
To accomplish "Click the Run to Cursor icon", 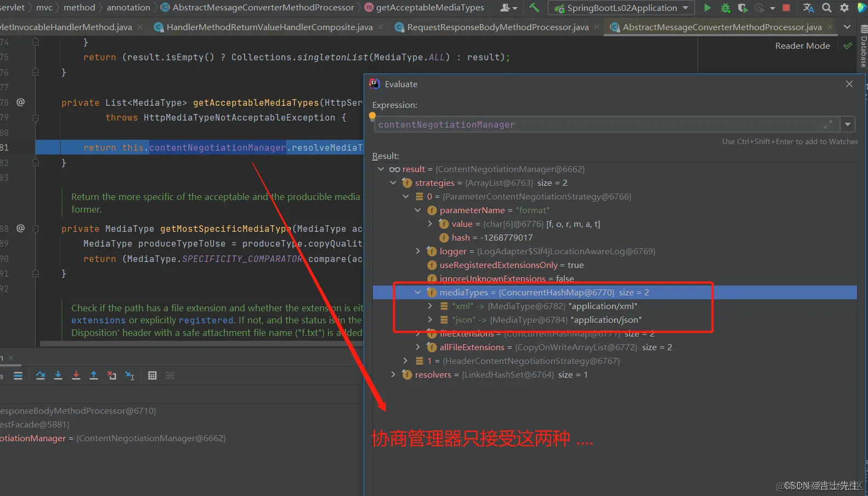I will click(x=130, y=375).
